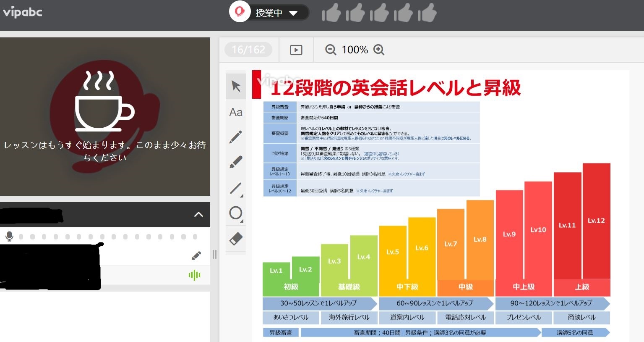Select the line drawing tool
Screen dimensions: 644x342
point(236,188)
